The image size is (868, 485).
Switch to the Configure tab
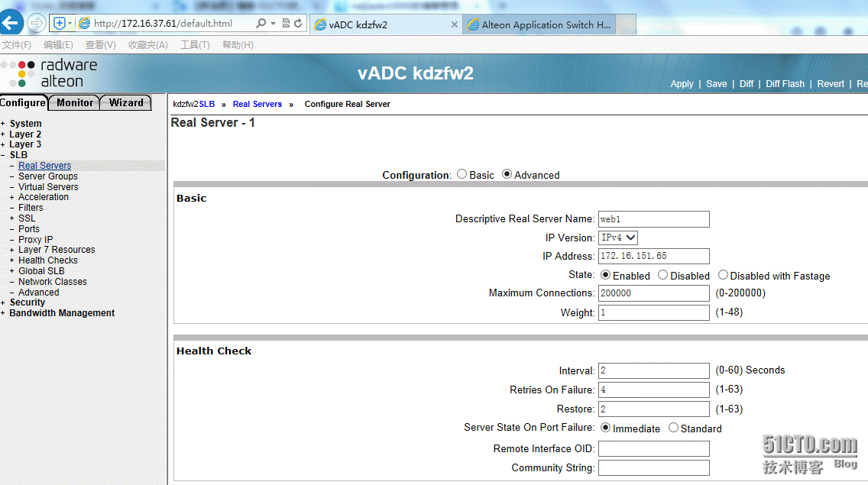pyautogui.click(x=23, y=102)
